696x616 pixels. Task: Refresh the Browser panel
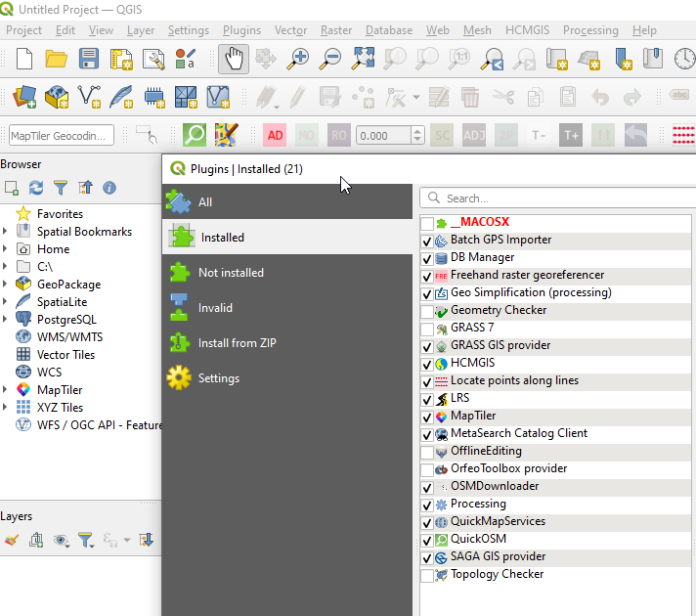pyautogui.click(x=36, y=188)
